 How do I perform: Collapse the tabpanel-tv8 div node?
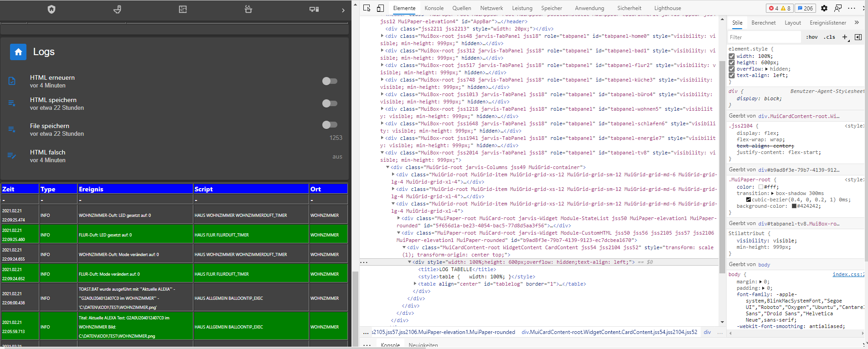[382, 153]
